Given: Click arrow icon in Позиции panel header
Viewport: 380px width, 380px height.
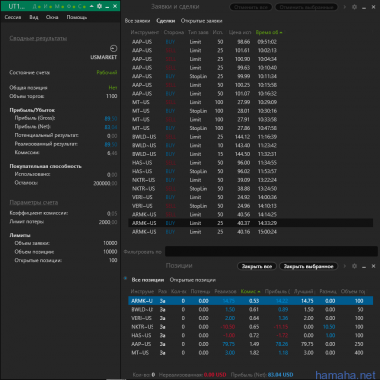Looking at the screenshot, I should tap(345, 266).
